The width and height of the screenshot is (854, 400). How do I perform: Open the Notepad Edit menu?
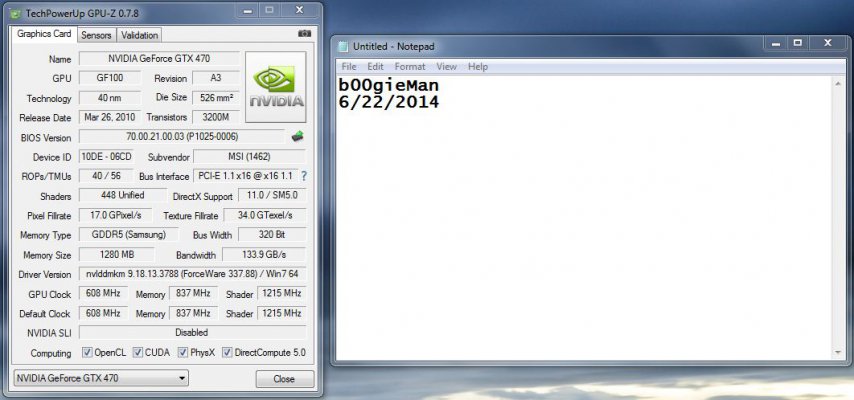pyautogui.click(x=375, y=66)
